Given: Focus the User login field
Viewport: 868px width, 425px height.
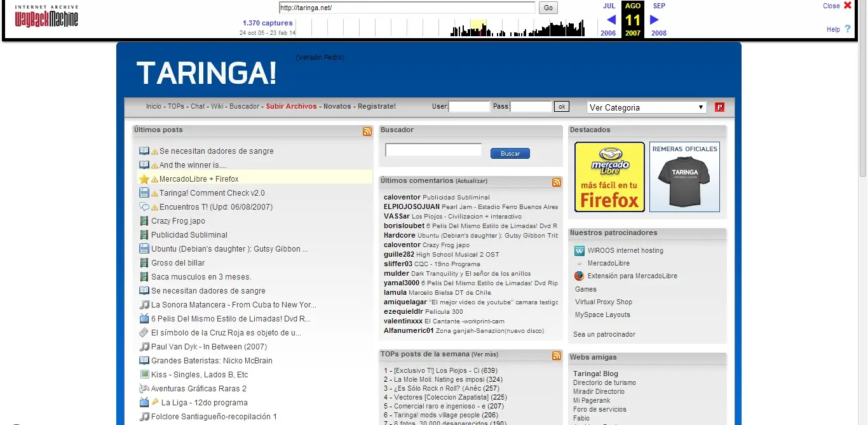Looking at the screenshot, I should [470, 107].
